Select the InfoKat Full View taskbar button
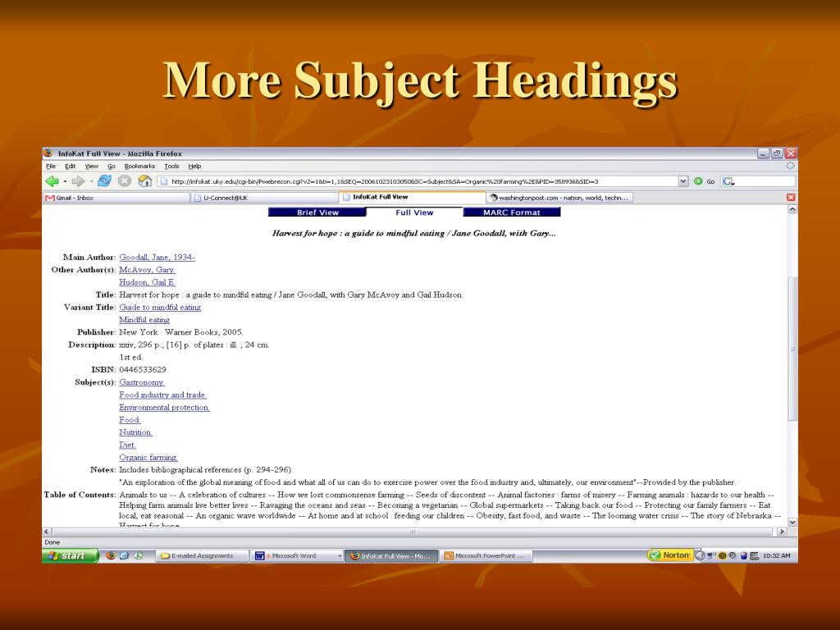This screenshot has width=840, height=630. 391,555
